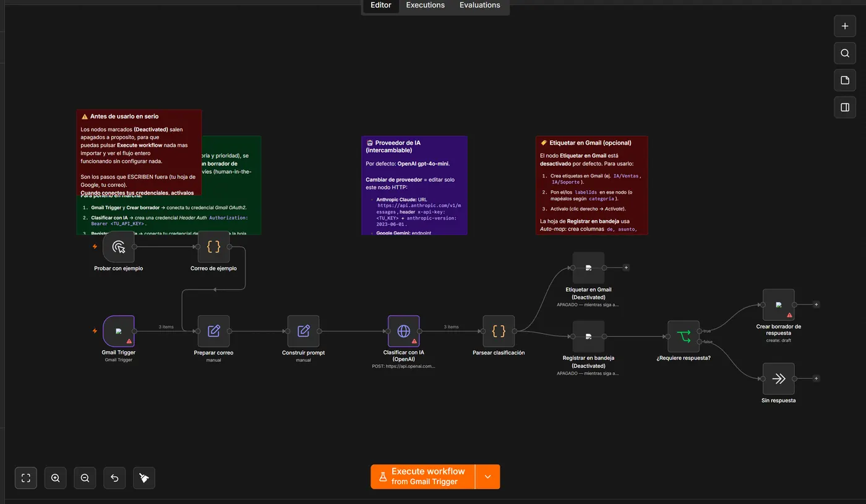Open the Evaluations tab
866x504 pixels.
[479, 6]
